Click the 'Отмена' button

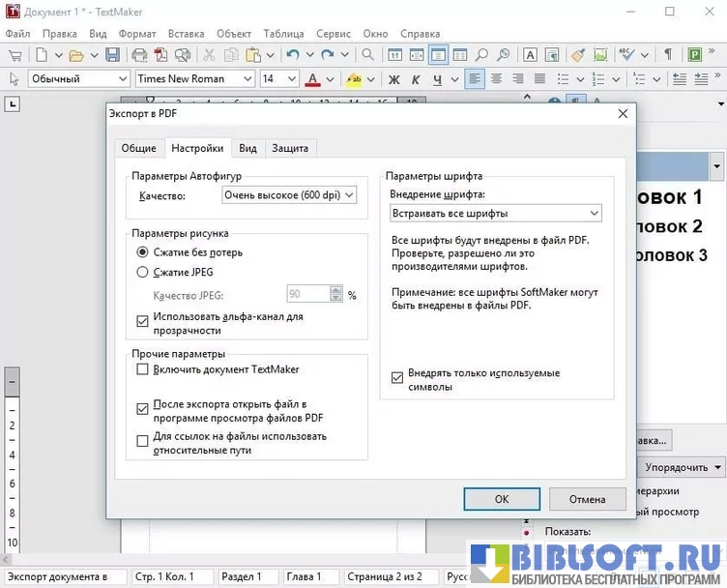[x=587, y=499]
